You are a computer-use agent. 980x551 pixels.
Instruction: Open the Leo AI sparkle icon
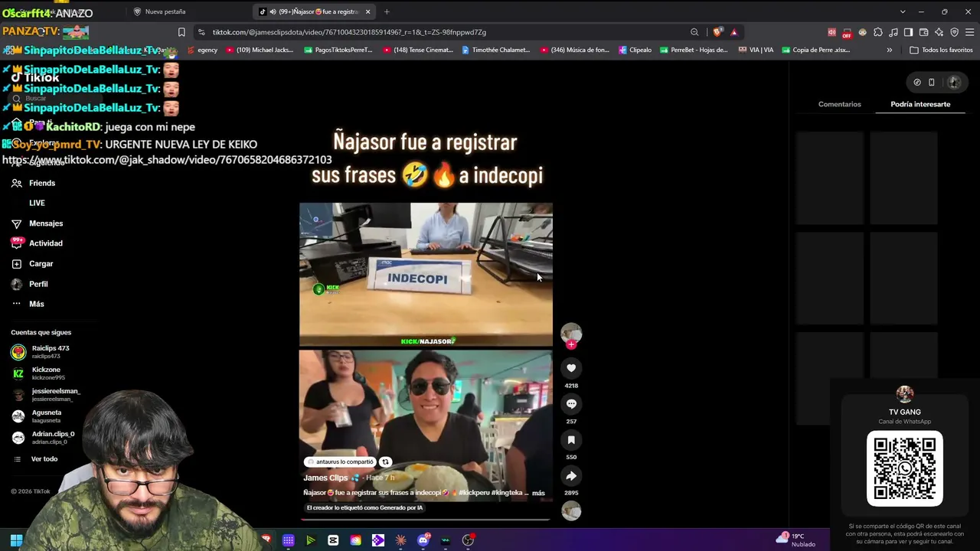click(939, 32)
